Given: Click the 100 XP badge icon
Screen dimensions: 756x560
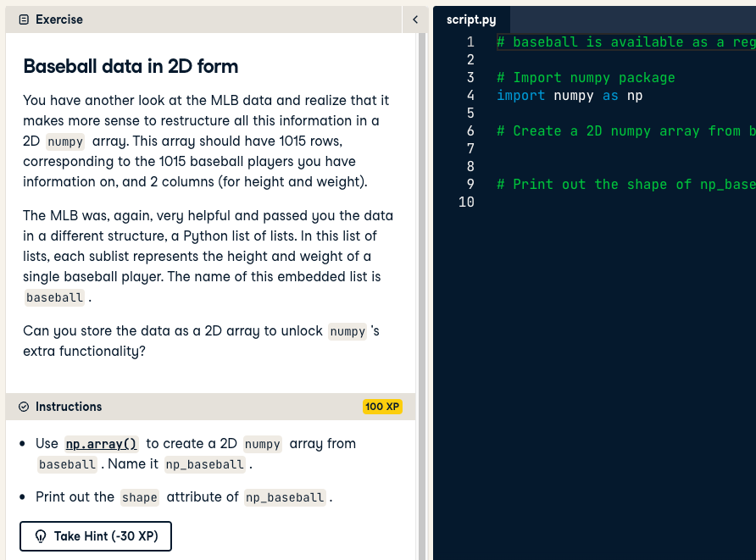Looking at the screenshot, I should 382,407.
